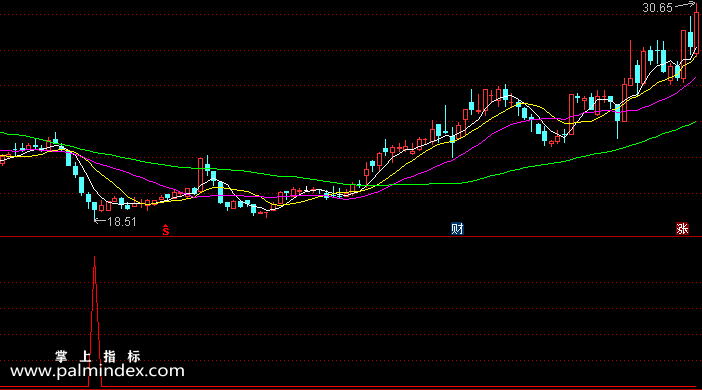
Task: Select the 30.65 highest price label
Action: tap(657, 8)
